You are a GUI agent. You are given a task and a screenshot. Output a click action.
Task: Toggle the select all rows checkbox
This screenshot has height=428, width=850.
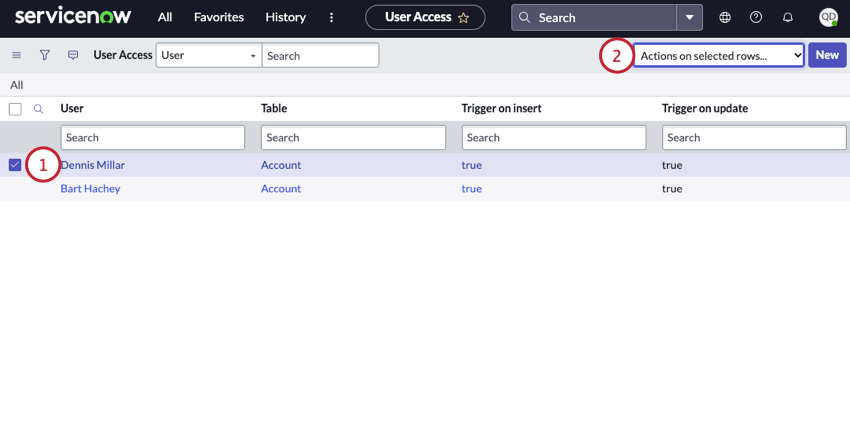click(15, 109)
